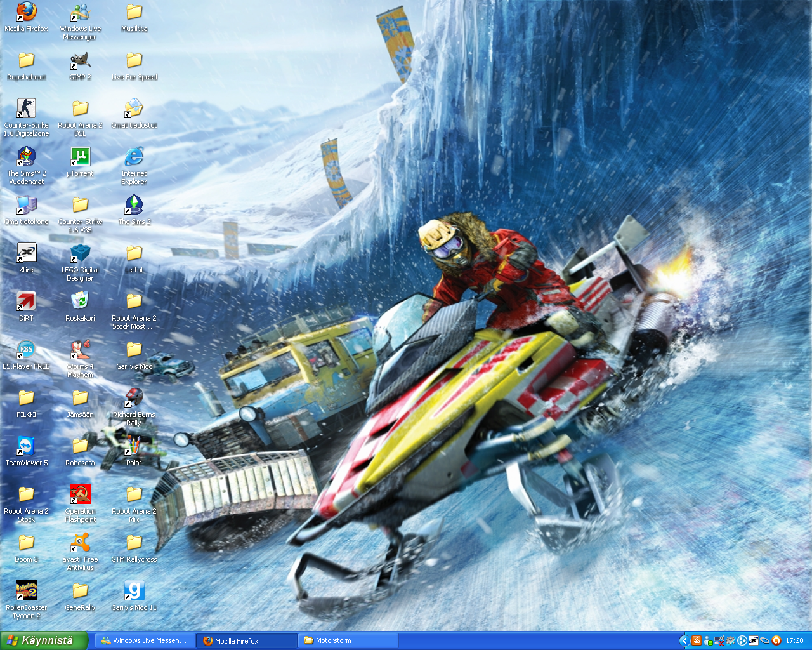Click the Java icon in system tray
The height and width of the screenshot is (650, 812).
click(x=697, y=640)
